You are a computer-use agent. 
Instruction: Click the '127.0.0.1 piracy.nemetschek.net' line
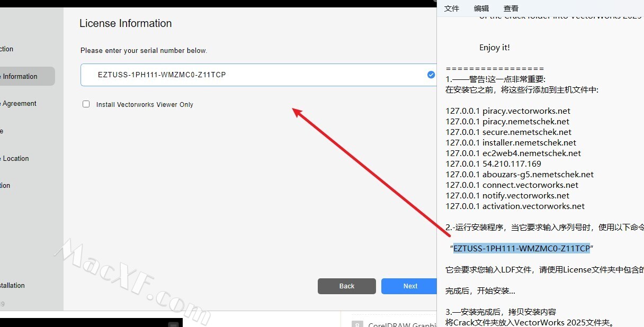pyautogui.click(x=507, y=122)
